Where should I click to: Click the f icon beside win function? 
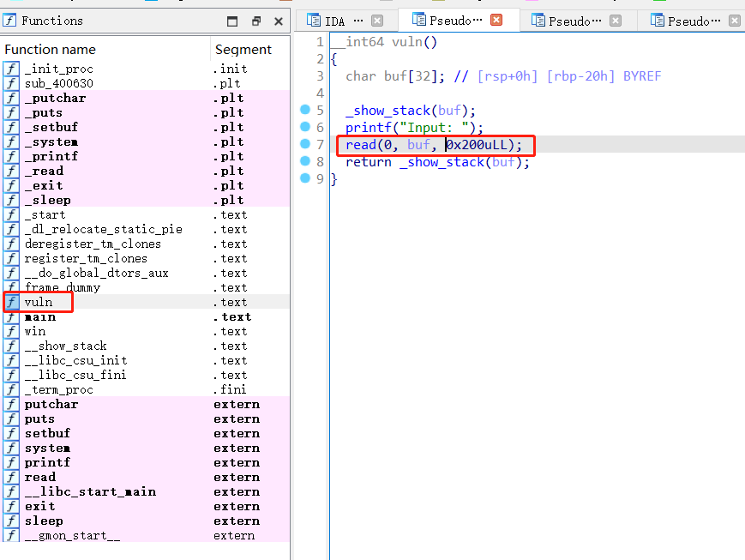[x=9, y=331]
